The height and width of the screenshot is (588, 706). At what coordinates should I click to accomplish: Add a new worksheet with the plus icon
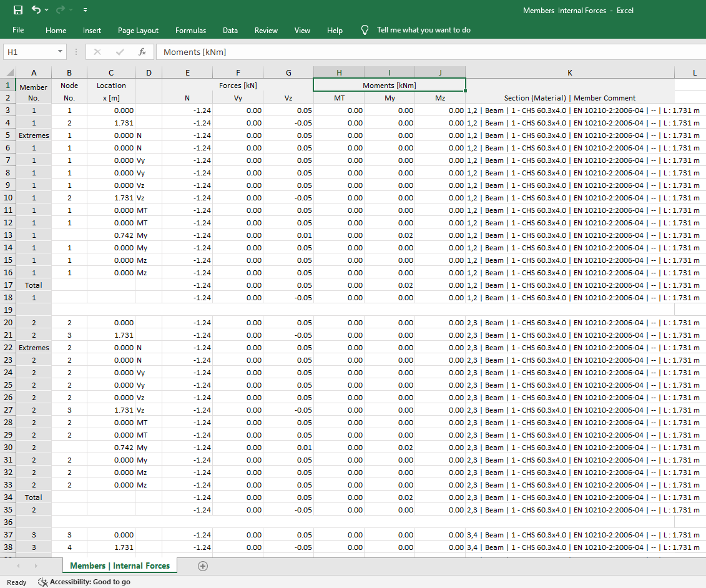pos(203,566)
